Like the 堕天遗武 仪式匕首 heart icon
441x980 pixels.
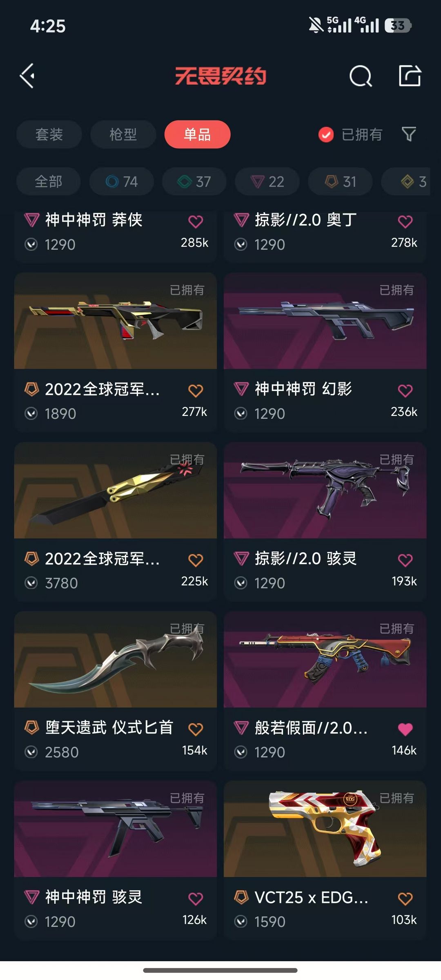click(x=196, y=729)
